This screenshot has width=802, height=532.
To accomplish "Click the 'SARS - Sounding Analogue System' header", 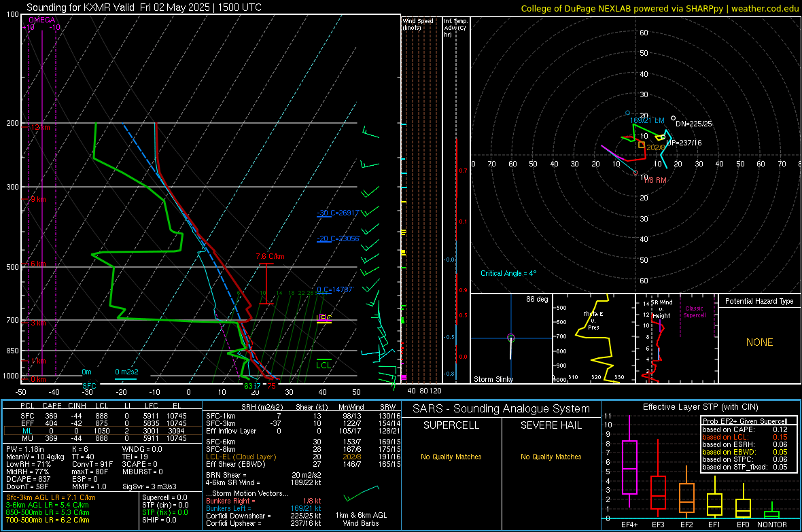I will click(x=502, y=409).
